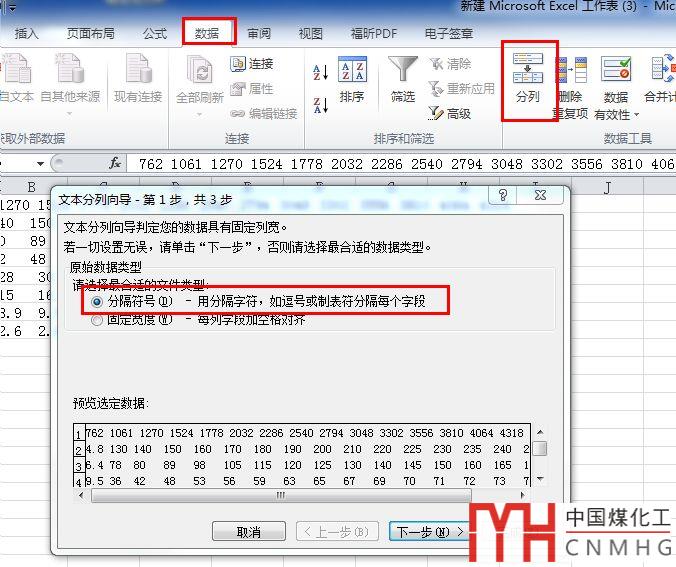This screenshot has height=567, width=676.
Task: Click the 合并计算 icon
Action: [x=663, y=69]
